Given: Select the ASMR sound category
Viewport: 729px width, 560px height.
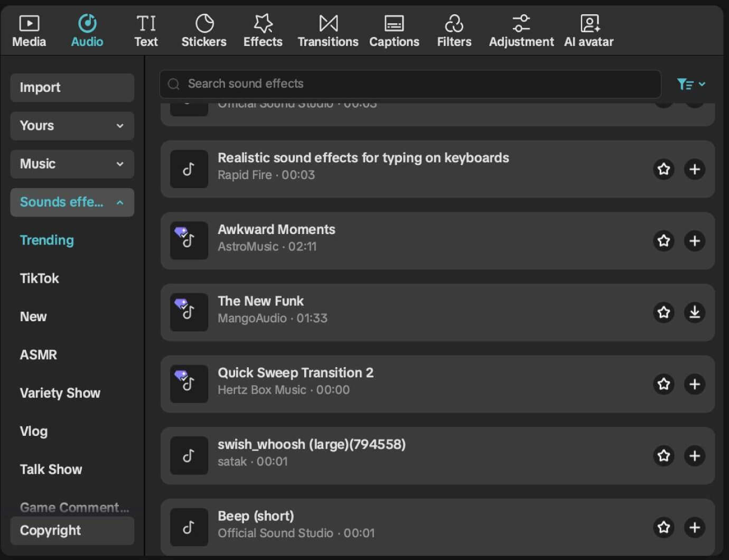Looking at the screenshot, I should (x=39, y=354).
